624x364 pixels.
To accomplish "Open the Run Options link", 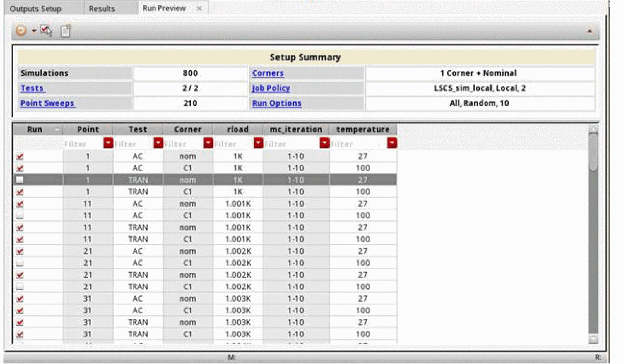I will tap(276, 103).
